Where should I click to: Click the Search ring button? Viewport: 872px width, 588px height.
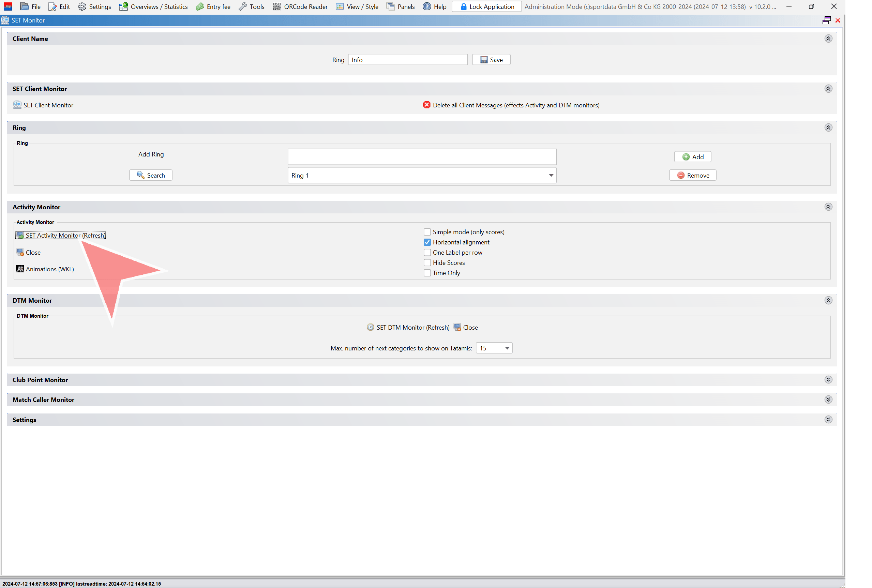[x=150, y=175]
